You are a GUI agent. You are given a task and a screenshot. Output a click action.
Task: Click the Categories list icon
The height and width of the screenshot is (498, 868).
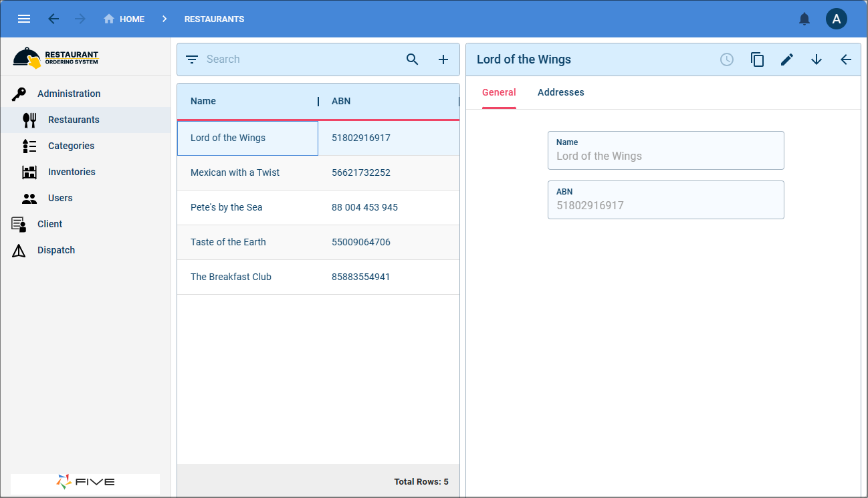click(29, 146)
